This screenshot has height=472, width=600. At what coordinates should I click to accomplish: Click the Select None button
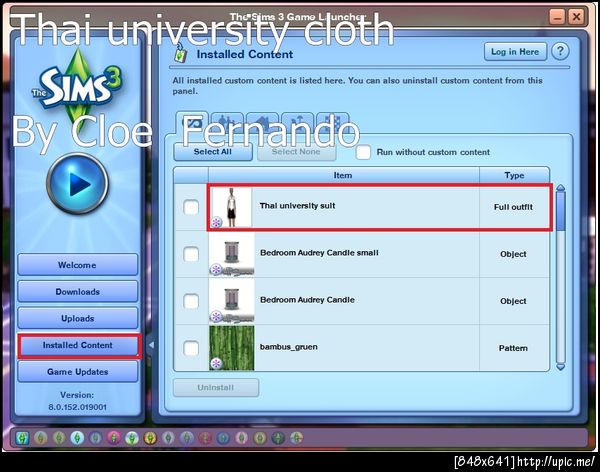(296, 152)
